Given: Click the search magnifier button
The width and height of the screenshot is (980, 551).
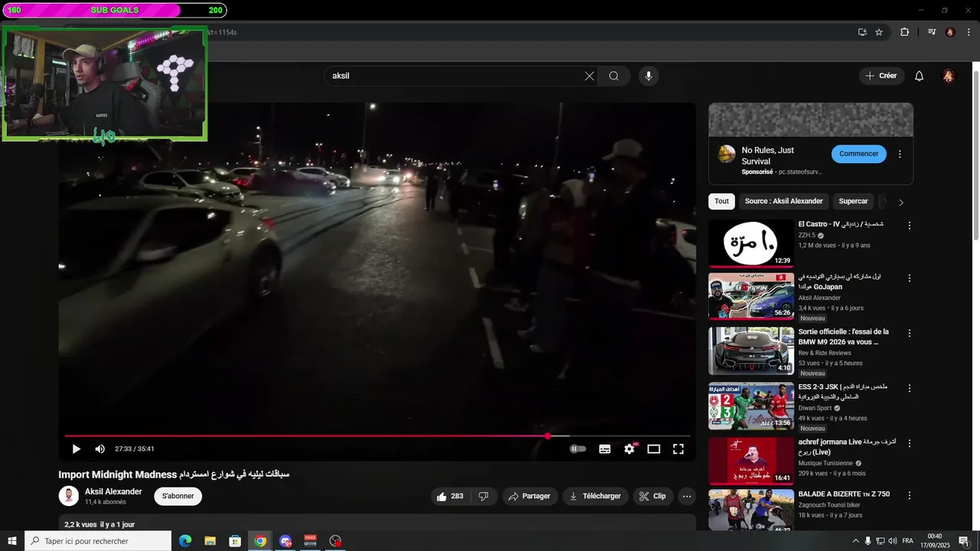Looking at the screenshot, I should point(614,76).
